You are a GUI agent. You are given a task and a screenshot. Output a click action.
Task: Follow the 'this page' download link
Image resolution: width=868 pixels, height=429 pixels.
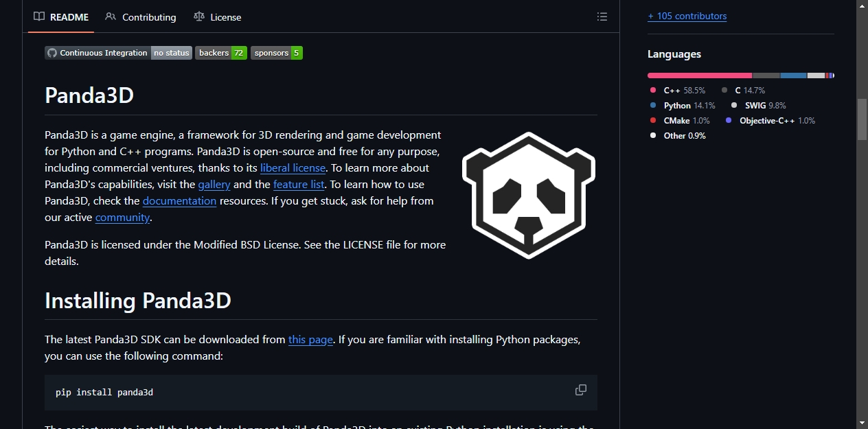pyautogui.click(x=310, y=339)
